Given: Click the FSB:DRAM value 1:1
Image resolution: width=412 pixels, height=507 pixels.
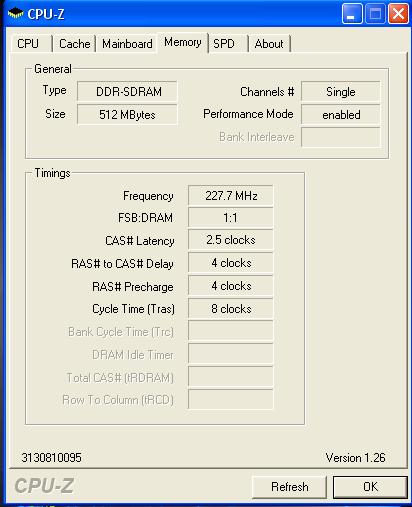Looking at the screenshot, I should [231, 218].
